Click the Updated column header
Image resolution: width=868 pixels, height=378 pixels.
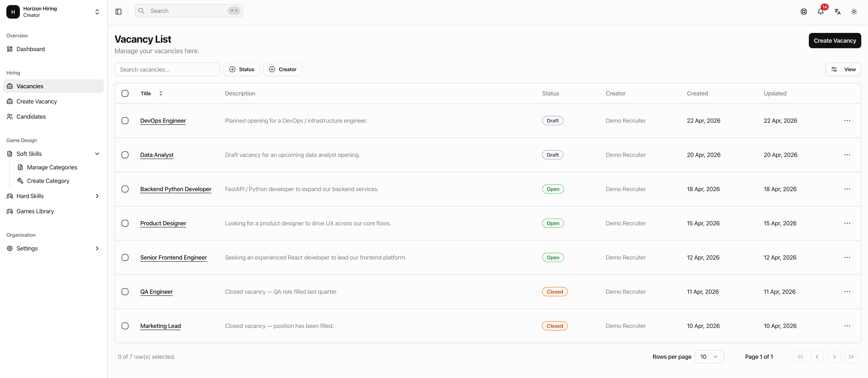[775, 93]
